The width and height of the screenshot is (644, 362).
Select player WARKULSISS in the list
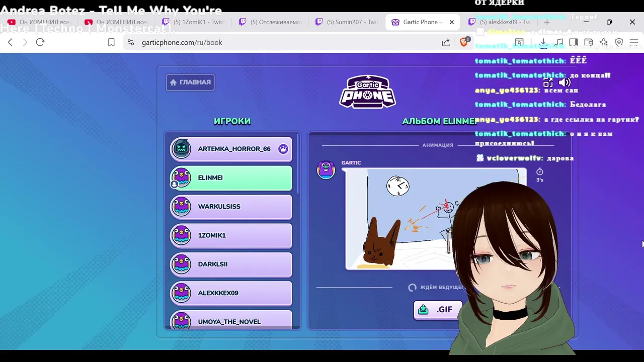[x=231, y=207]
